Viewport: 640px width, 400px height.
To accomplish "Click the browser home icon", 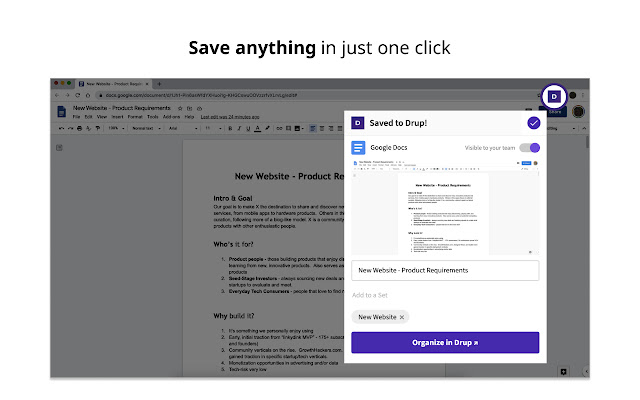I will [x=88, y=95].
